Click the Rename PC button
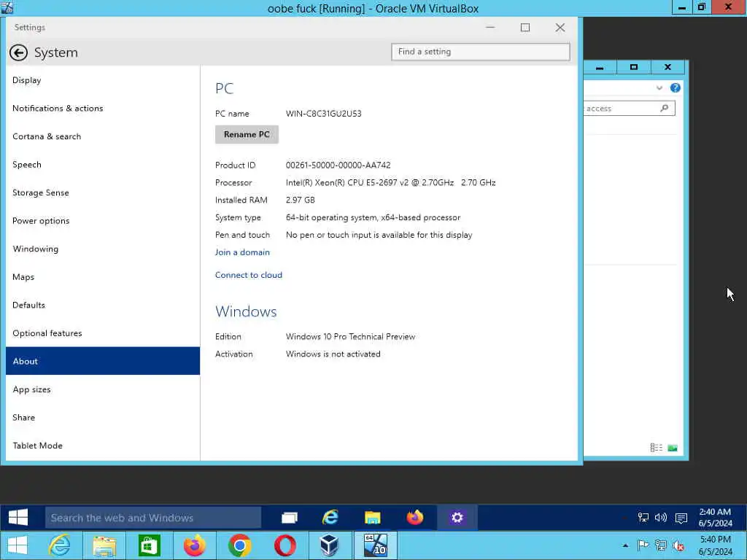The height and width of the screenshot is (560, 747). click(247, 134)
